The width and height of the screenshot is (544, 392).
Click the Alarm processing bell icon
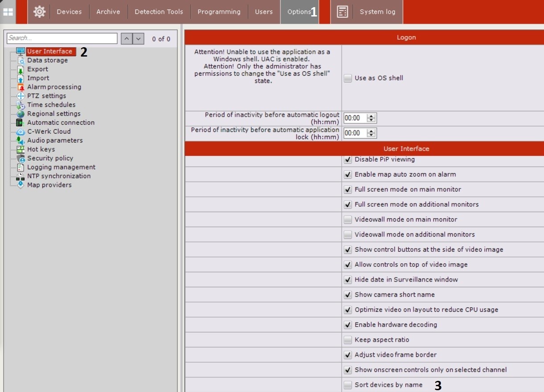coord(20,87)
